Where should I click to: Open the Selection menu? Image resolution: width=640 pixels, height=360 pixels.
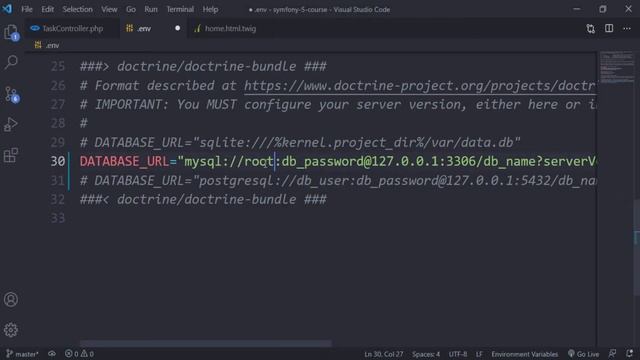77,9
